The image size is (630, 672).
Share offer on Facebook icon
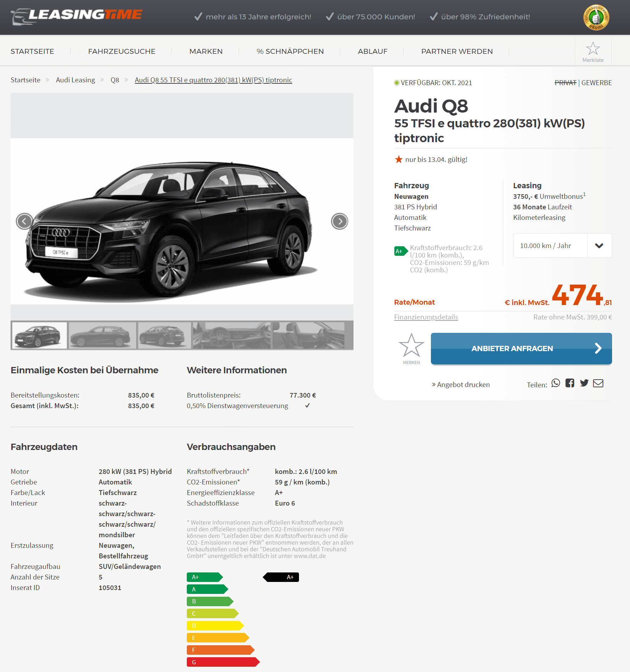tap(570, 383)
